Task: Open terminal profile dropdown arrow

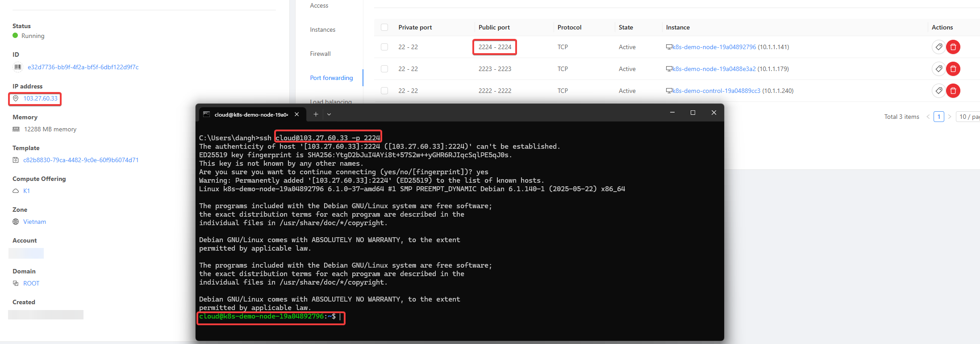Action: point(329,114)
